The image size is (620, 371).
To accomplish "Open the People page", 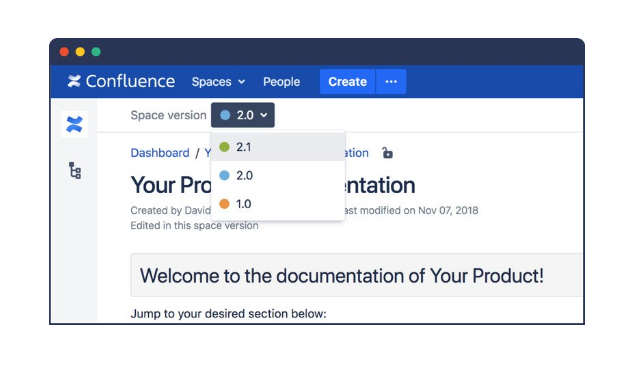I will pos(282,81).
